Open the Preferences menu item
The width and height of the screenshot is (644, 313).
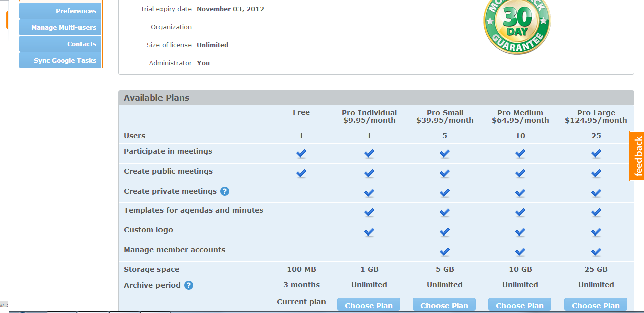coord(60,11)
